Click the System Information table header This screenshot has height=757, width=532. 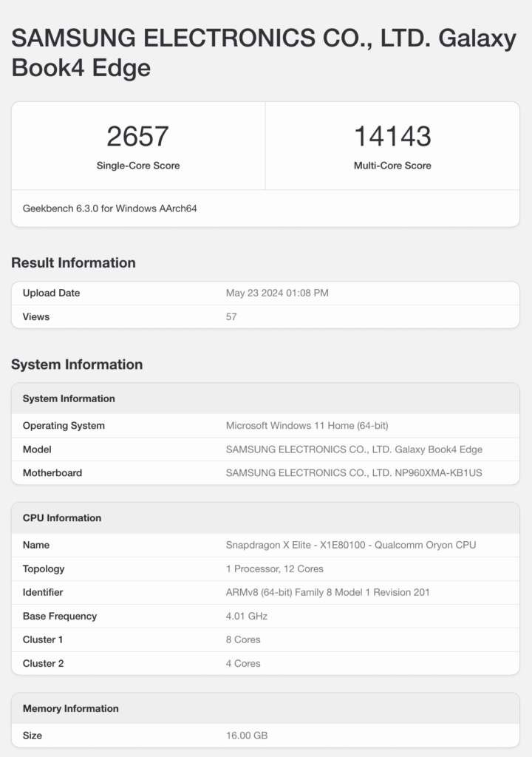click(69, 398)
